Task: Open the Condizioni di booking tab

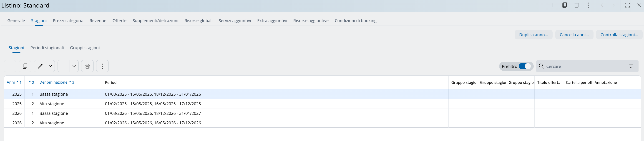Action: coord(355,21)
